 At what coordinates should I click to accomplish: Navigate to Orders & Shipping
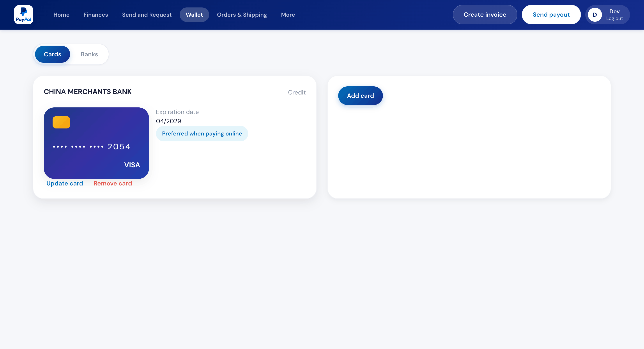[x=242, y=15]
